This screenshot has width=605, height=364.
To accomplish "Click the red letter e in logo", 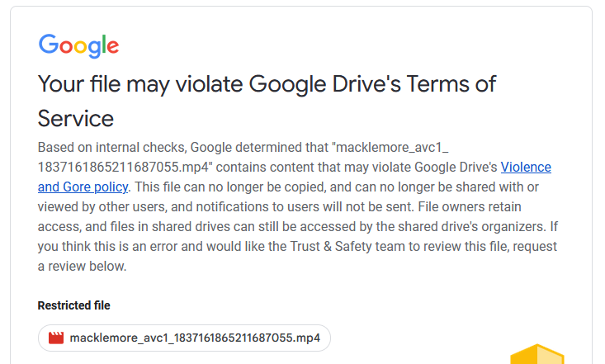I will point(113,47).
